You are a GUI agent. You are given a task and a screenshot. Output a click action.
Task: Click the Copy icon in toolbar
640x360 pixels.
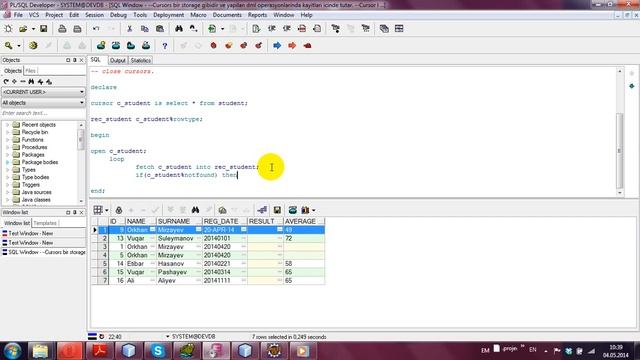144,29
